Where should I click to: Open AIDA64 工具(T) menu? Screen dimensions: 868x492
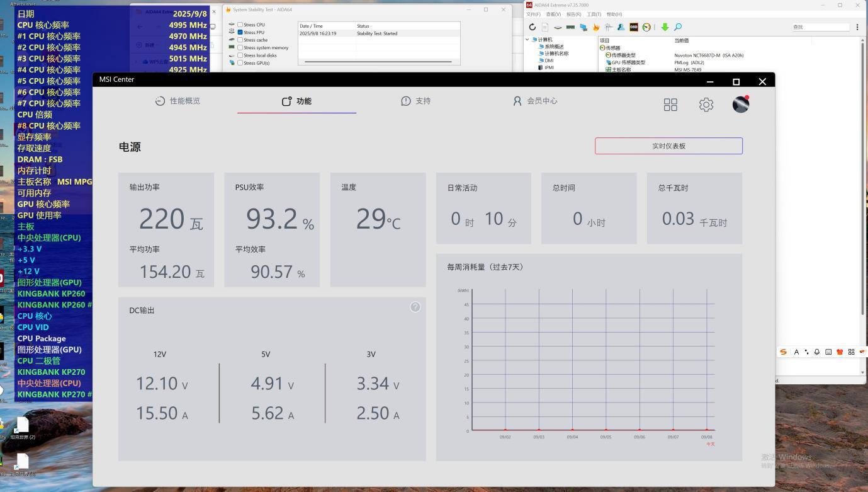pos(594,14)
